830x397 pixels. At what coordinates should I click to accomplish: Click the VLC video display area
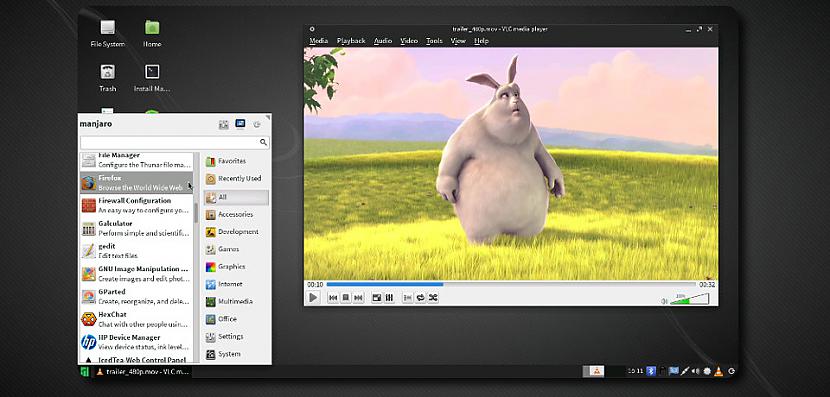point(511,164)
